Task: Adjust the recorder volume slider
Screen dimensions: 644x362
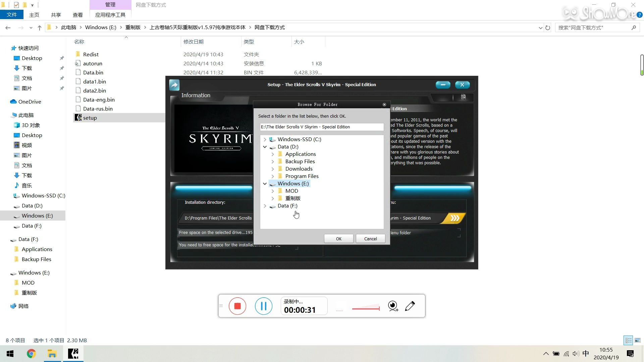Action: click(x=366, y=308)
